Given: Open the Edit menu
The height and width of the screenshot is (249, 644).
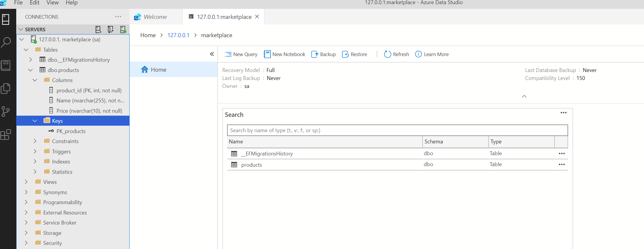Looking at the screenshot, I should [x=35, y=3].
